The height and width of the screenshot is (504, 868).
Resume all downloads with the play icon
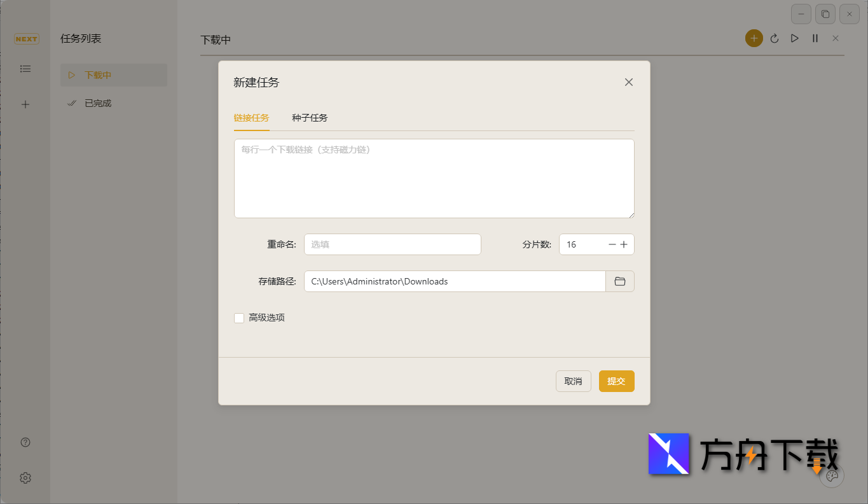[794, 38]
